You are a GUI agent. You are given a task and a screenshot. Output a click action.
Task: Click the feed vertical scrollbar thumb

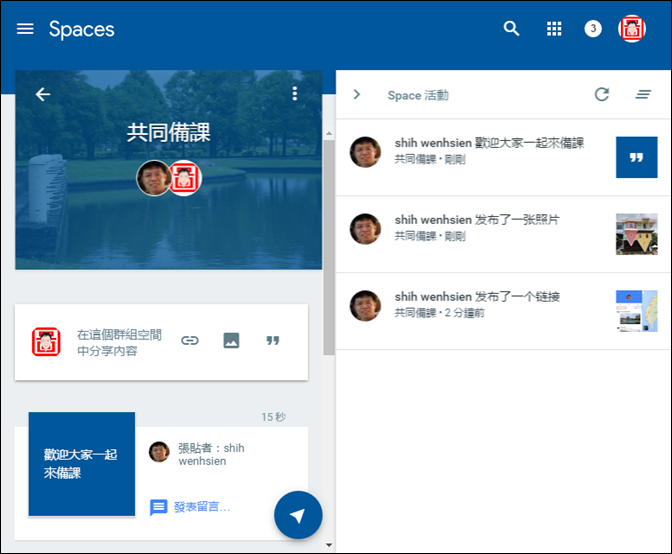pos(329,247)
